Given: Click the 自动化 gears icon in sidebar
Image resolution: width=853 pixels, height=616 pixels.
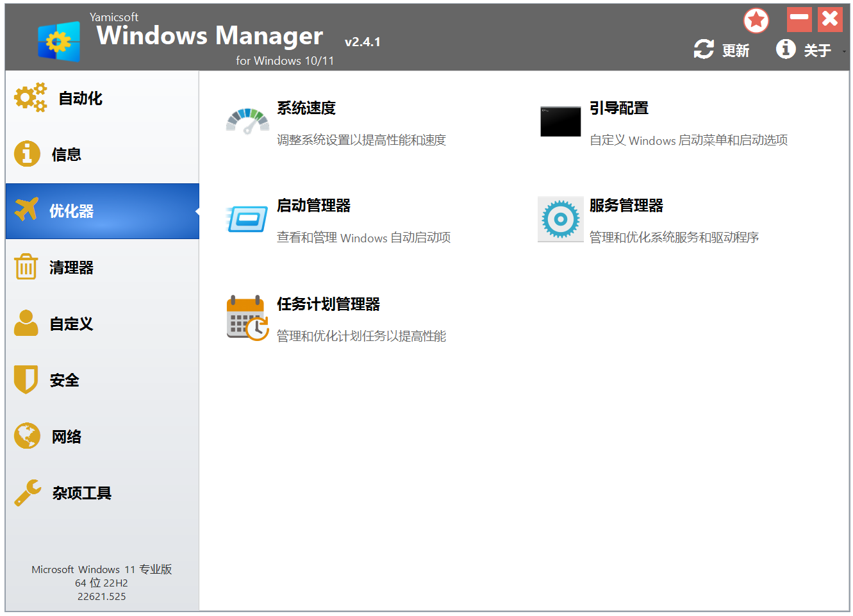Looking at the screenshot, I should coord(31,97).
